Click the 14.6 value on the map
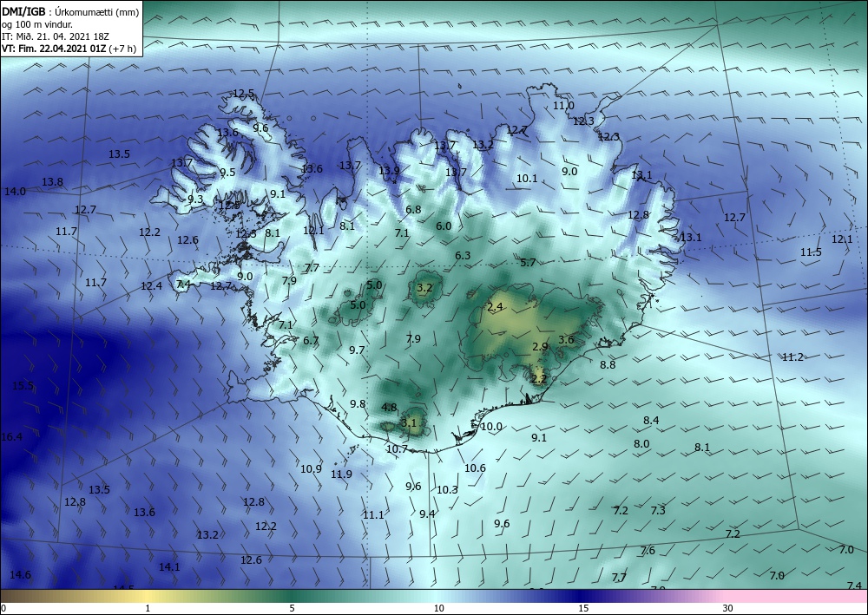This screenshot has width=868, height=615. point(20,574)
